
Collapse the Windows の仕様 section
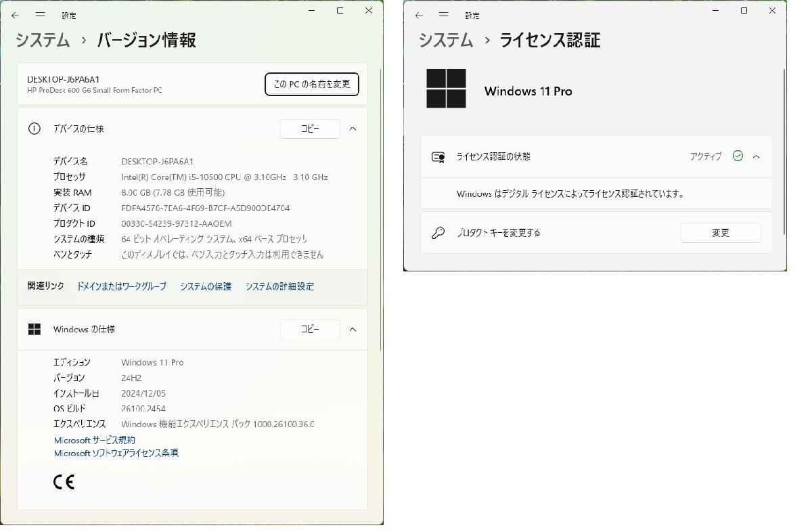pos(353,329)
